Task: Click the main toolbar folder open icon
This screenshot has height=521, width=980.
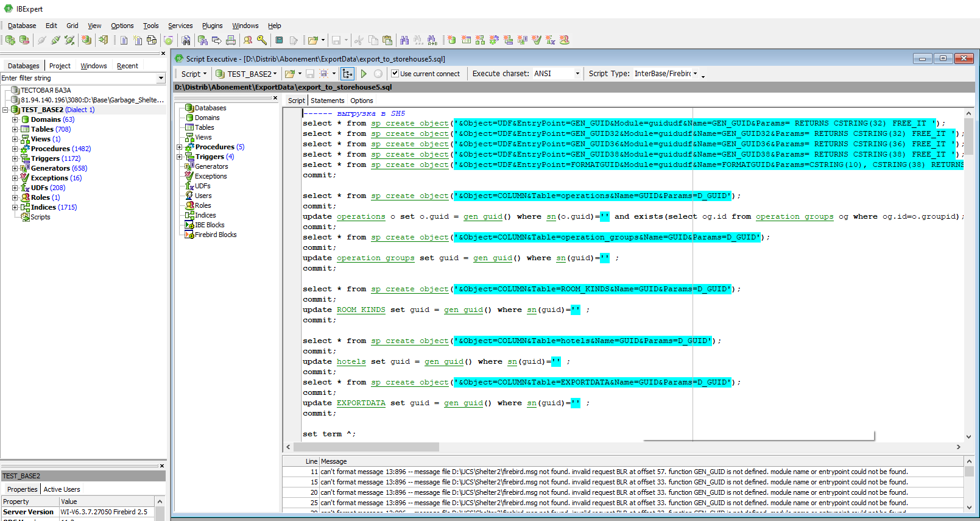Action: coord(312,40)
